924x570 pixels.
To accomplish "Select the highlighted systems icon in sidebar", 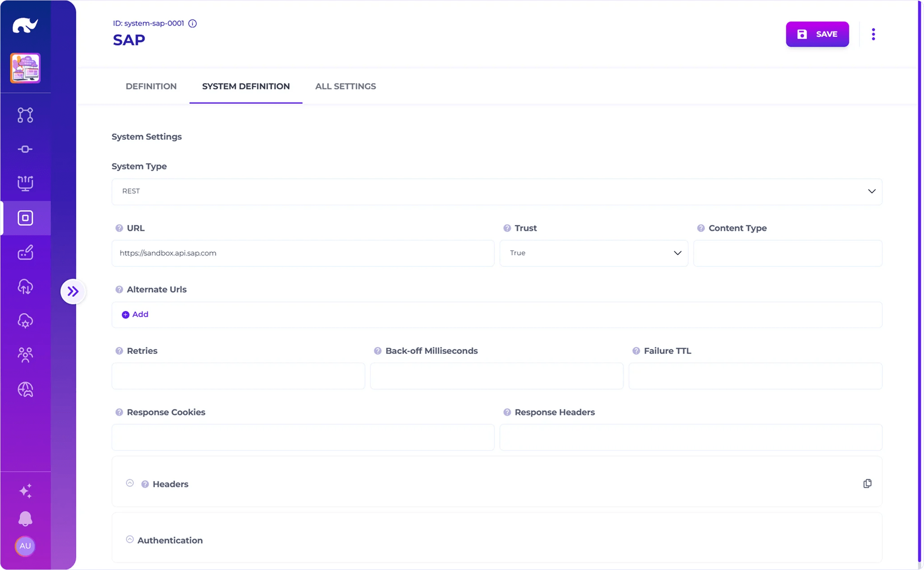I will (25, 218).
